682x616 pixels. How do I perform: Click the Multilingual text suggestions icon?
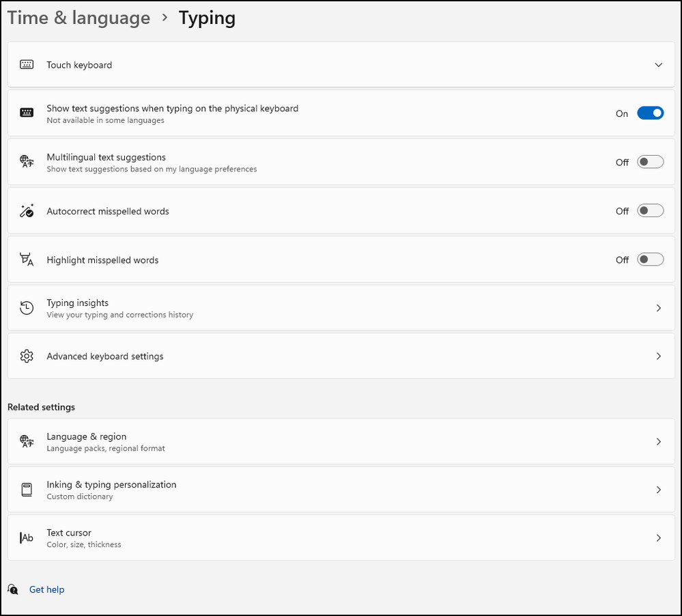pos(27,162)
